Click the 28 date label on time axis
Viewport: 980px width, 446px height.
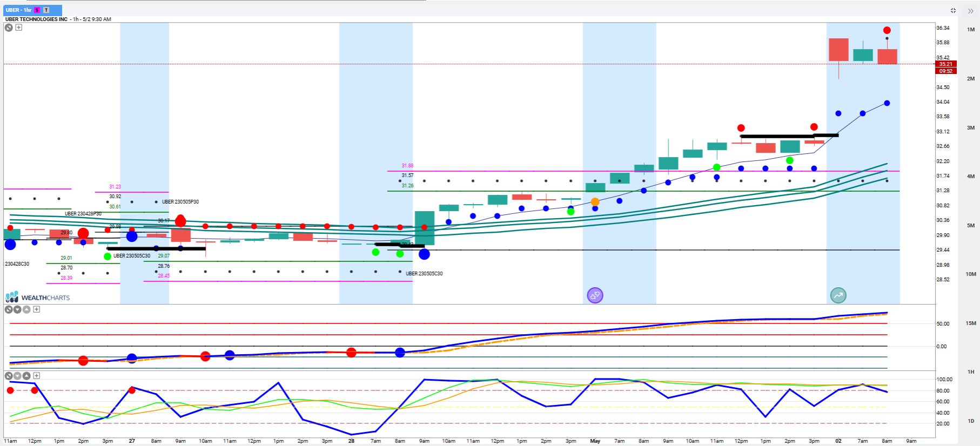(351, 441)
